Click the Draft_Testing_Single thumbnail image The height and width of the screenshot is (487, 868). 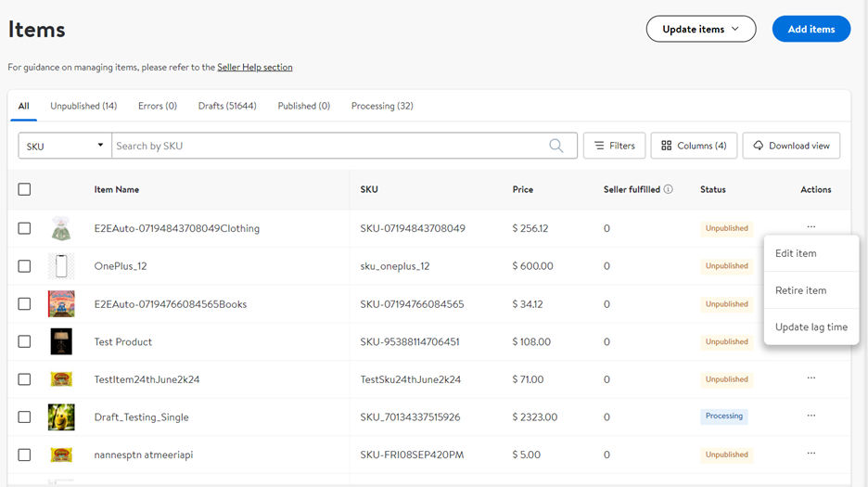pos(61,417)
